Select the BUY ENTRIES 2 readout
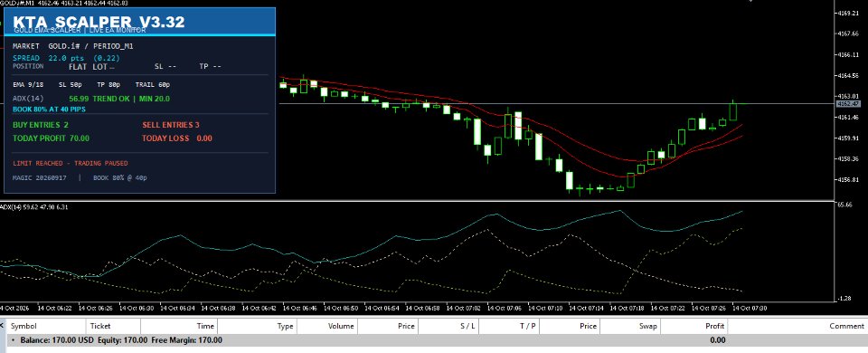The width and height of the screenshot is (868, 353). tap(41, 125)
